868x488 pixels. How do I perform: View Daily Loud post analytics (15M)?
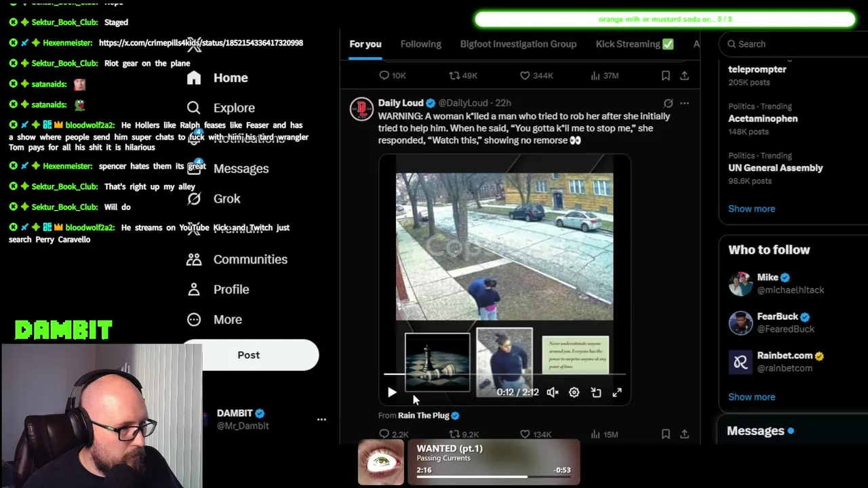tap(606, 434)
